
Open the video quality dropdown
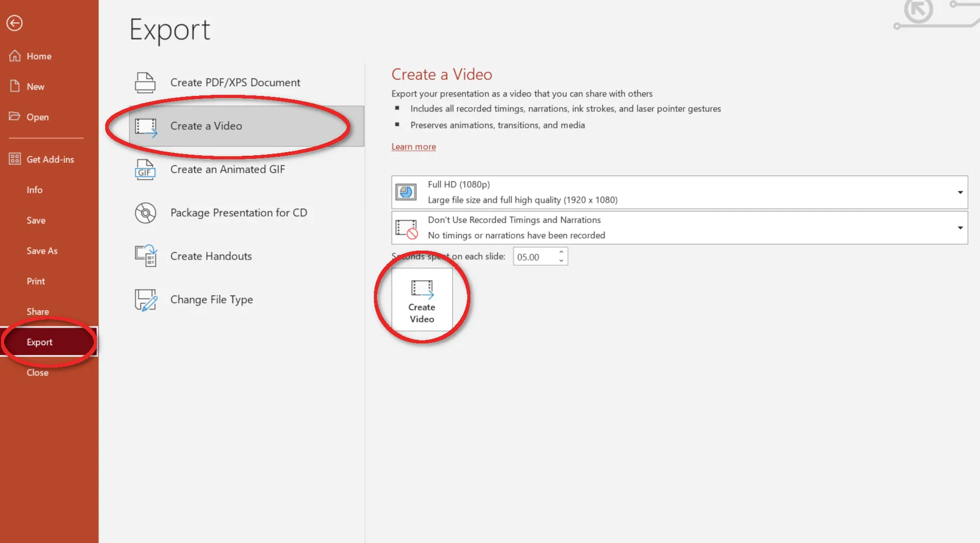click(960, 192)
